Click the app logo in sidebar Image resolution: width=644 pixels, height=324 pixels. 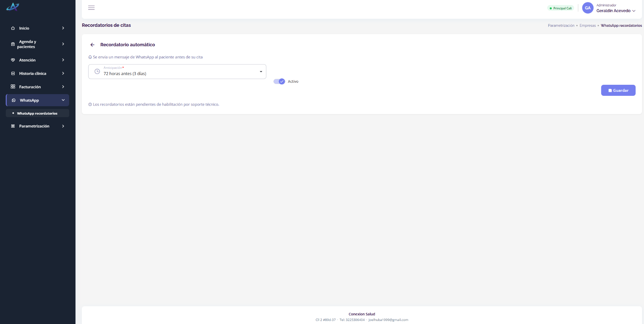click(x=13, y=7)
